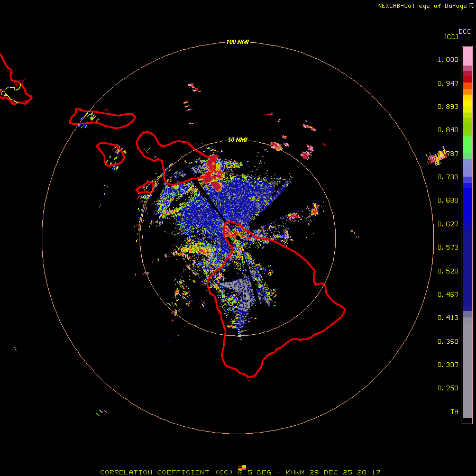The width and height of the screenshot is (476, 476).
Task: Select the 0.520 scale value
Action: [x=448, y=271]
